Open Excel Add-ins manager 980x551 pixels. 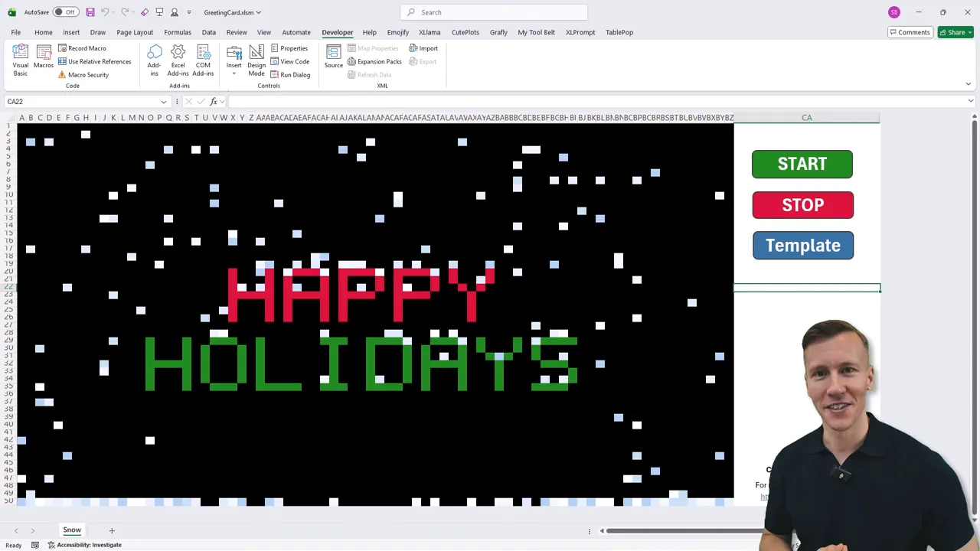tap(178, 60)
